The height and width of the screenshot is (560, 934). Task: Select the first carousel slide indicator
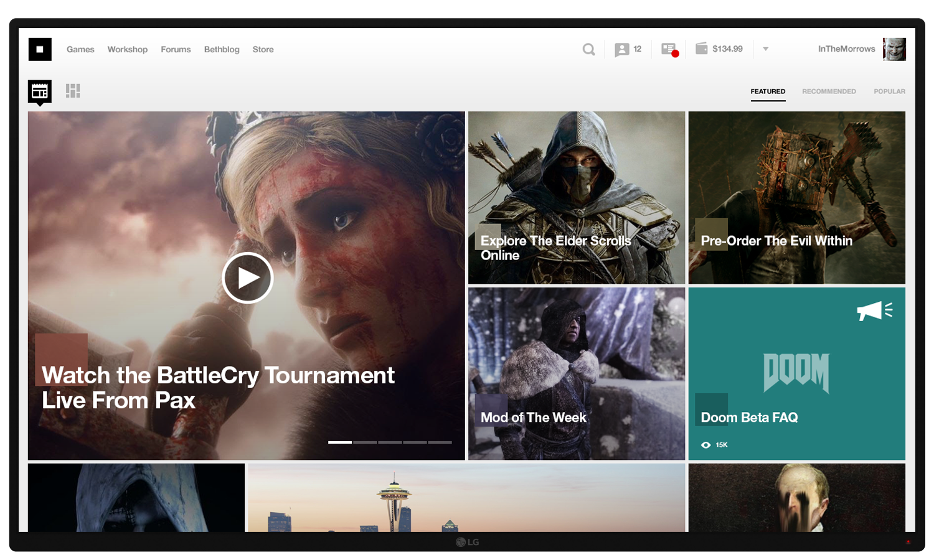[x=340, y=442]
